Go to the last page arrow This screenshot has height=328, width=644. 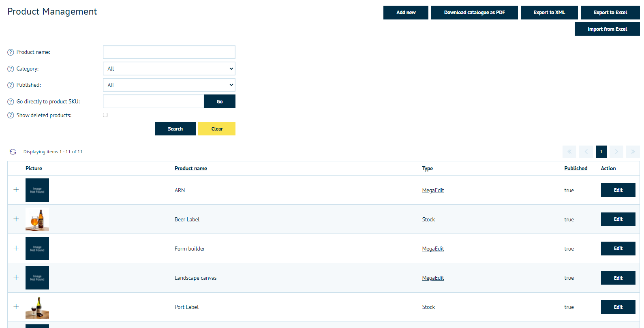coord(633,152)
